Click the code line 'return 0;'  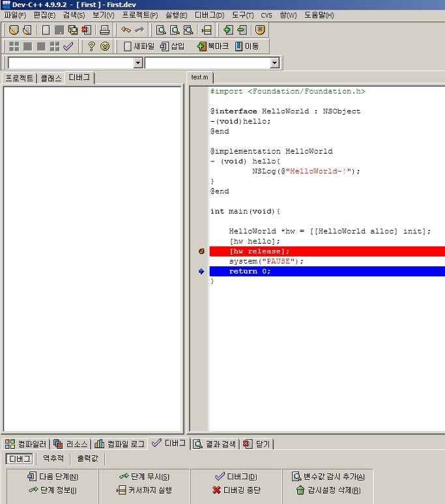point(250,272)
